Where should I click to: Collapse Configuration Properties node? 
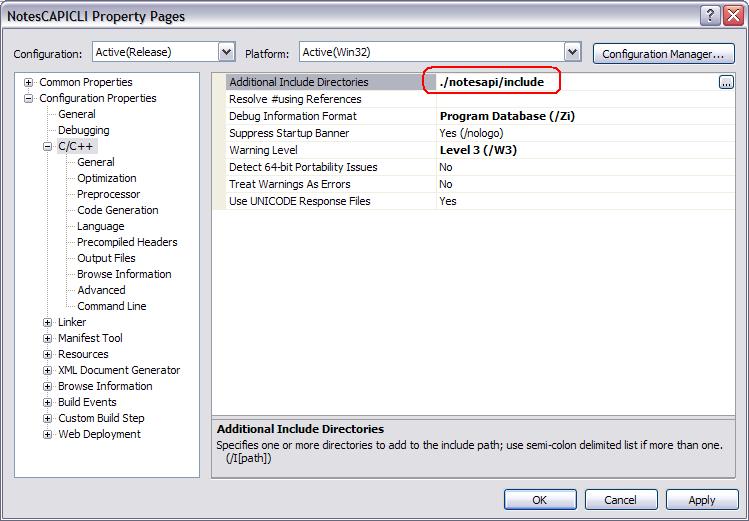(x=29, y=98)
